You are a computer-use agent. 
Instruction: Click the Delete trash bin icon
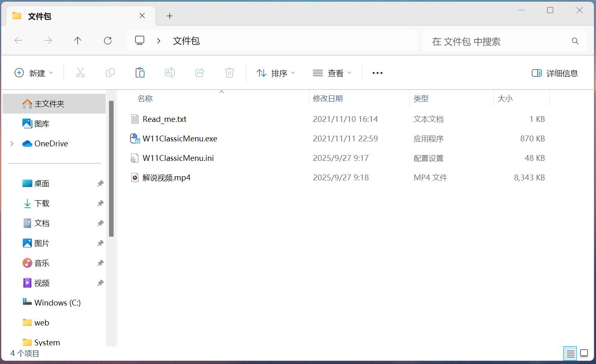point(230,73)
